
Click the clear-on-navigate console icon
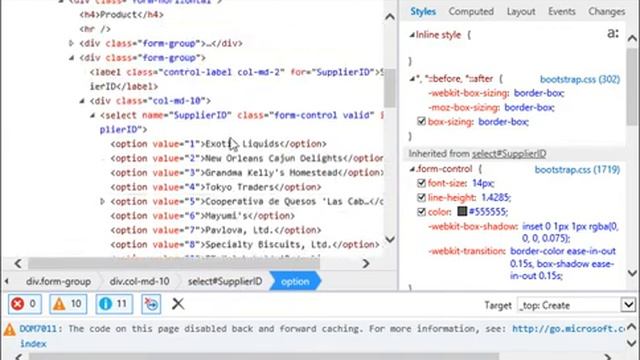pos(151,304)
